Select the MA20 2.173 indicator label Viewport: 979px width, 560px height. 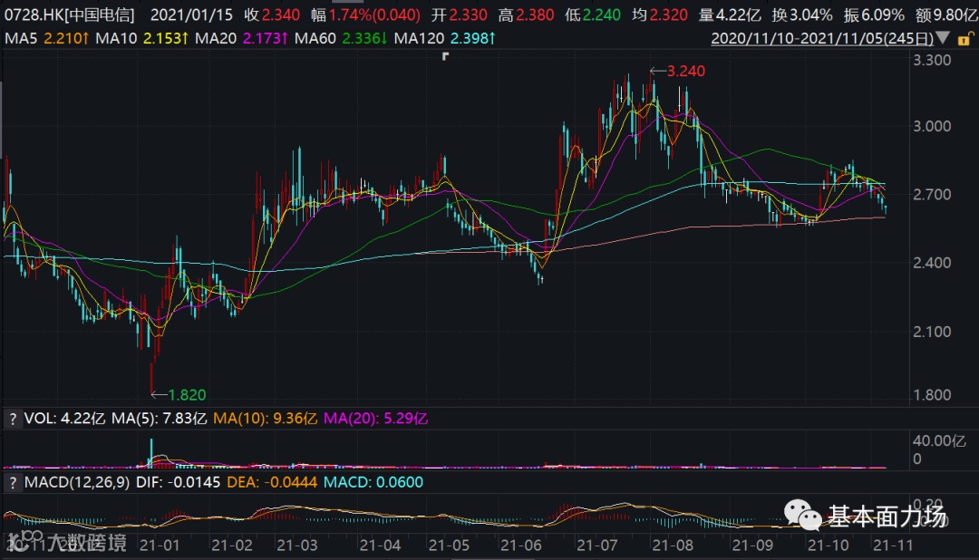[x=241, y=38]
